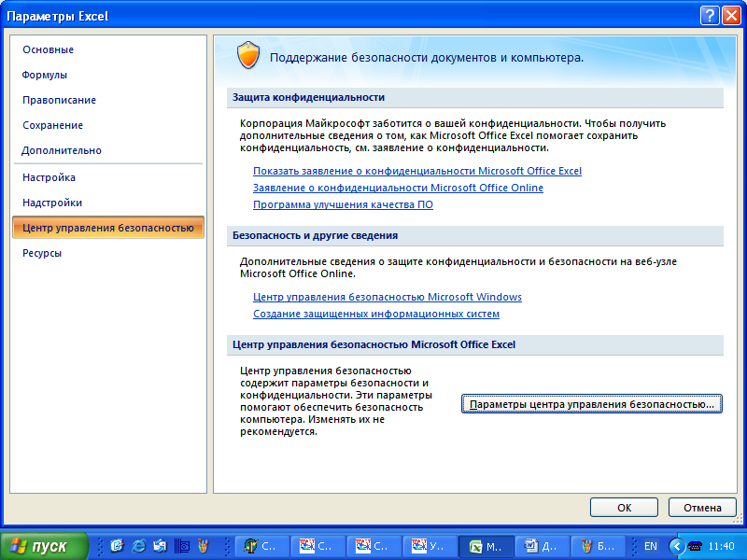Screen dimensions: 747x560
Task: Click the system clock 11:40
Action: (721, 546)
